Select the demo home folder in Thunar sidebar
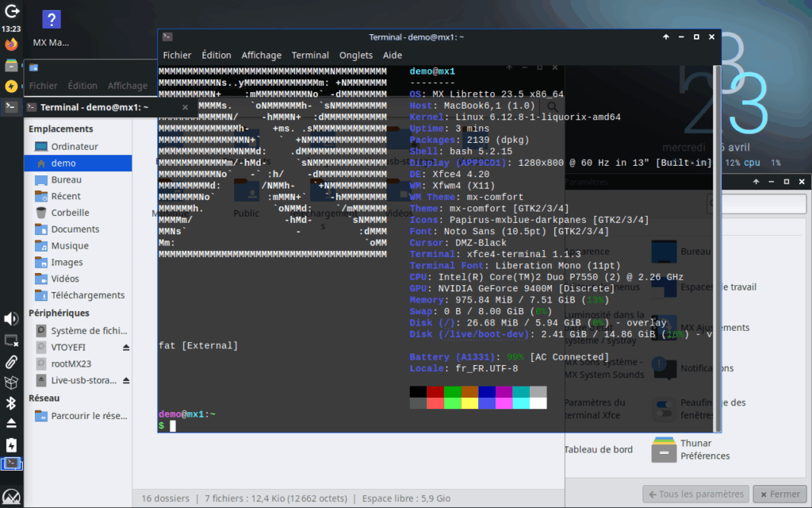 pyautogui.click(x=79, y=163)
